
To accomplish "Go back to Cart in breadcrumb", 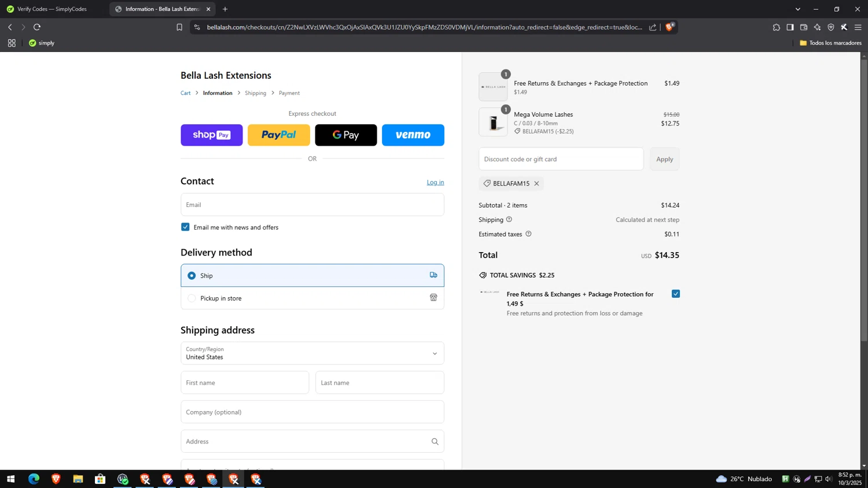I will click(x=185, y=93).
